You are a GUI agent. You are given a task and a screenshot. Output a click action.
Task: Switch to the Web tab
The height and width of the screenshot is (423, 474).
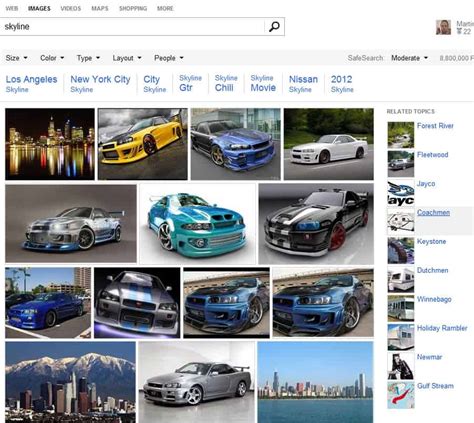click(x=12, y=8)
